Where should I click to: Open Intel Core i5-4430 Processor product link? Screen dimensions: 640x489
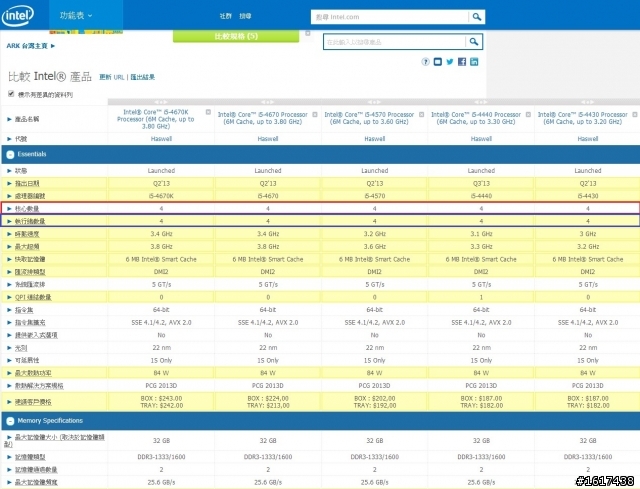pyautogui.click(x=582, y=118)
